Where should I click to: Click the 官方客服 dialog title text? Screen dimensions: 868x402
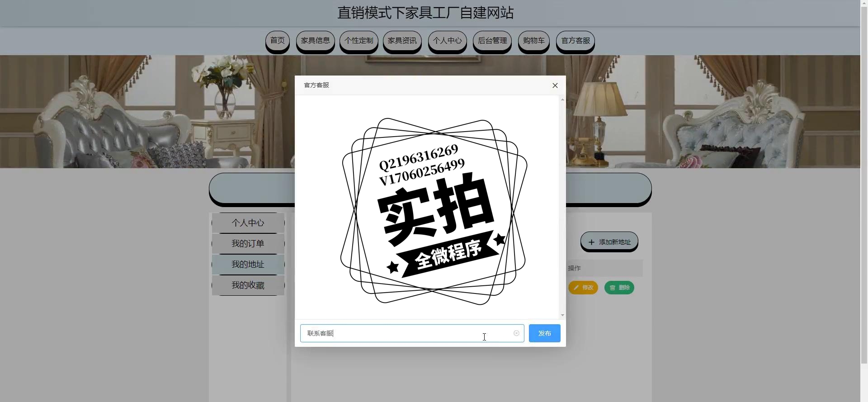tap(316, 85)
